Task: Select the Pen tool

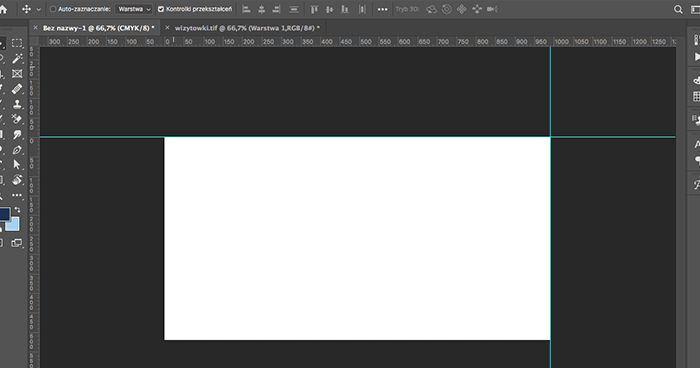Action: pyautogui.click(x=17, y=150)
